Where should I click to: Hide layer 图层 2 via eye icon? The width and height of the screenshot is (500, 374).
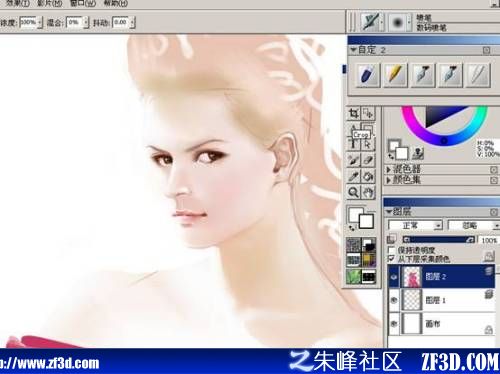point(394,277)
